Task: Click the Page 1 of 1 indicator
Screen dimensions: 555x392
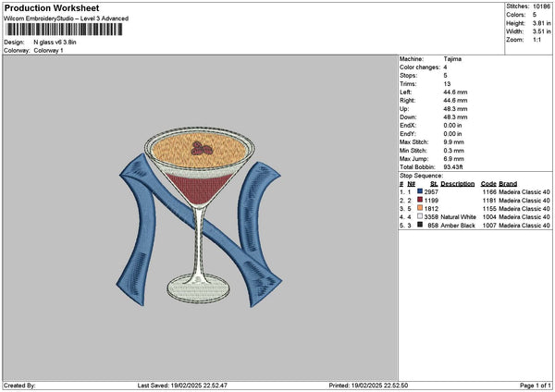Action: coord(536,386)
